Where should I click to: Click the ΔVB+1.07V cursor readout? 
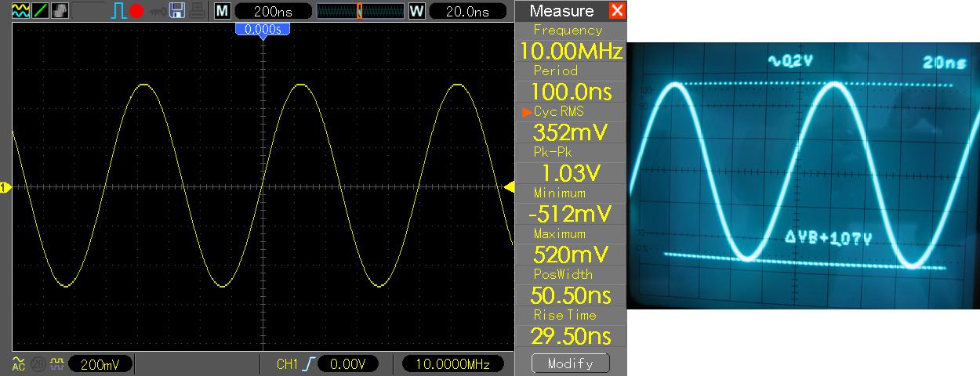pyautogui.click(x=829, y=237)
